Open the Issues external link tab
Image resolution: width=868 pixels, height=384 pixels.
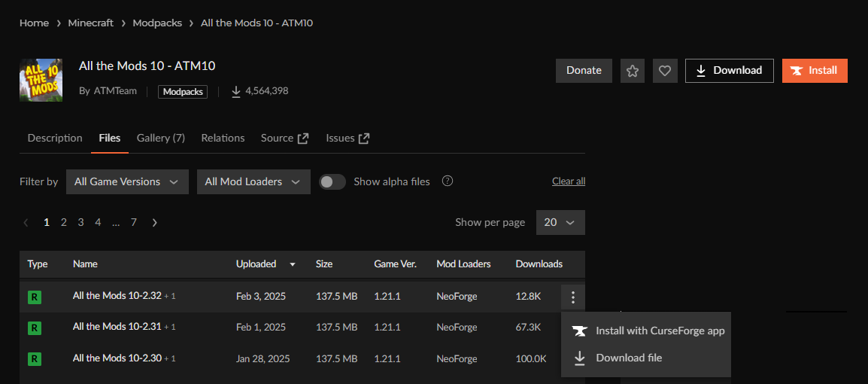pos(348,139)
